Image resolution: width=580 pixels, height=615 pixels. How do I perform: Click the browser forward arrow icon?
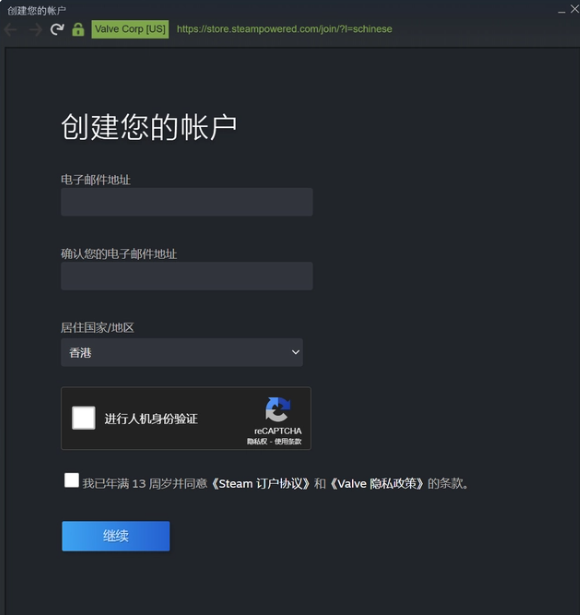[x=35, y=29]
